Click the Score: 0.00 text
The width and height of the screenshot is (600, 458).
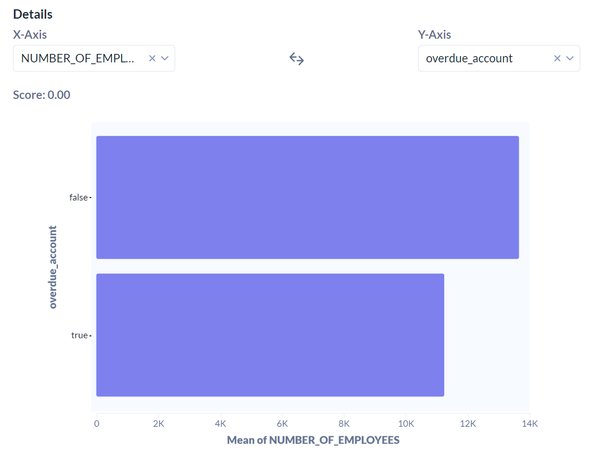click(42, 95)
